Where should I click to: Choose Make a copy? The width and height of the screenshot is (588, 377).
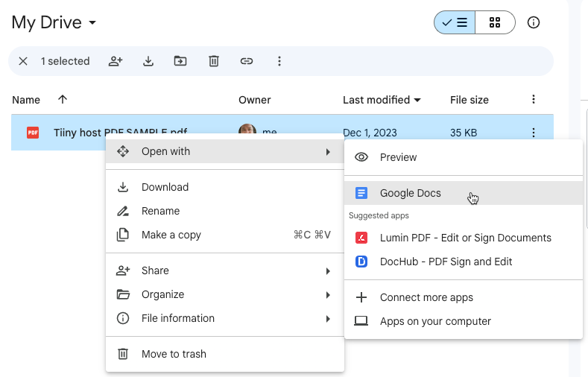point(225,235)
